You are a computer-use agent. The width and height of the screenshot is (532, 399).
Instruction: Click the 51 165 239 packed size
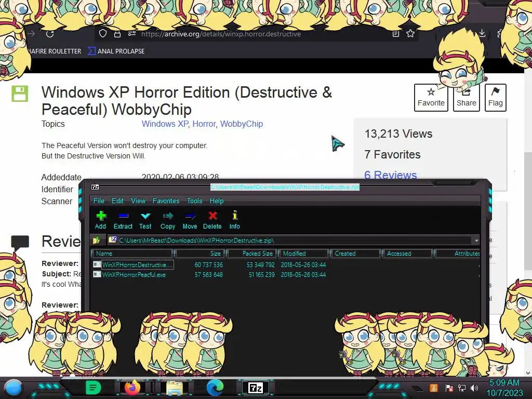coord(262,274)
